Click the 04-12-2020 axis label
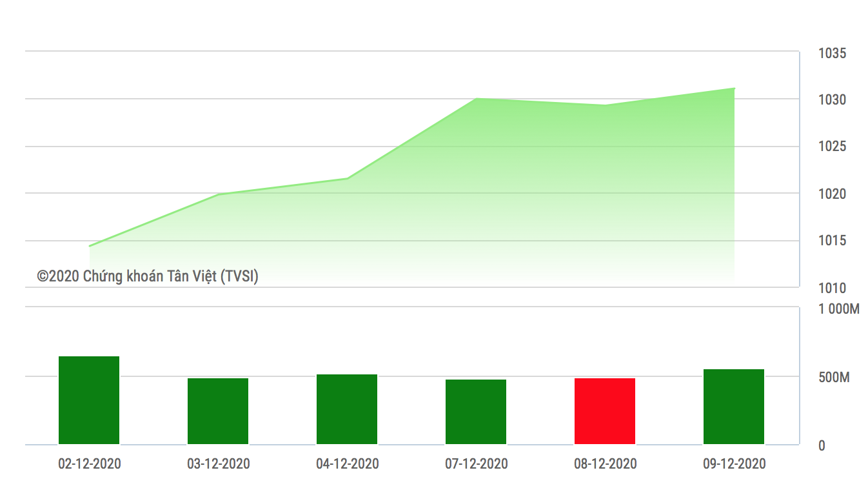The image size is (868, 488). 347,463
